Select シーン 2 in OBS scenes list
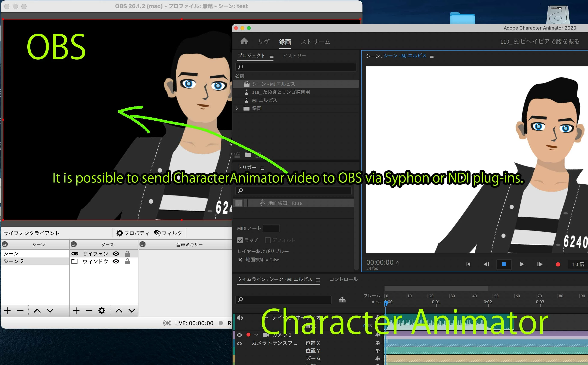Screen dimensions: 588x365 click(x=14, y=261)
